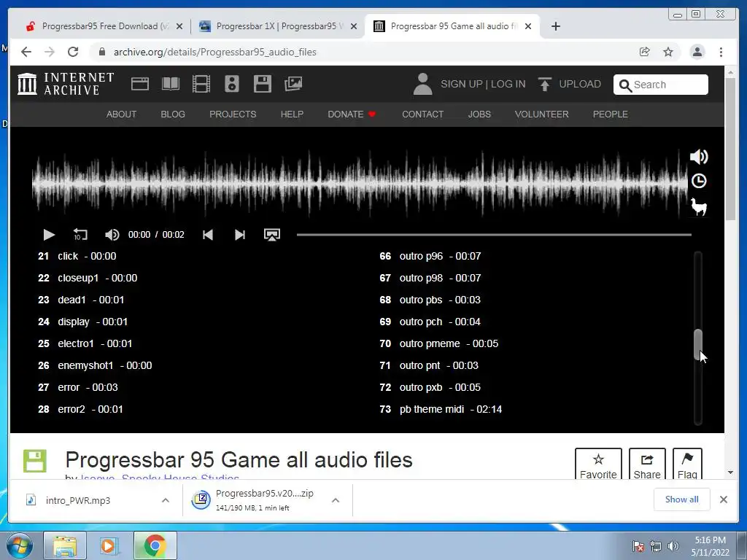Skip to next track
Screen dimensions: 747x560
240,235
